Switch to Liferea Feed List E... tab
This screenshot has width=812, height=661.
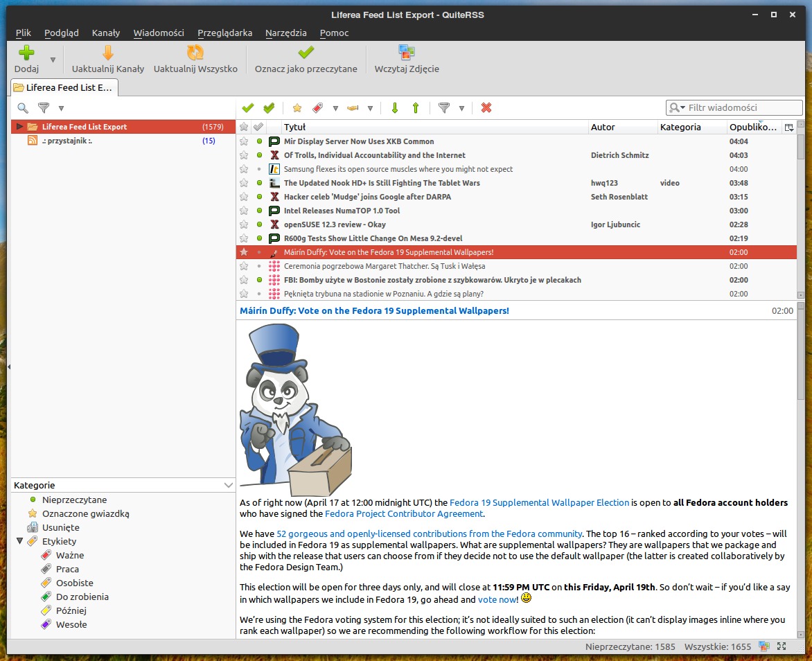64,87
